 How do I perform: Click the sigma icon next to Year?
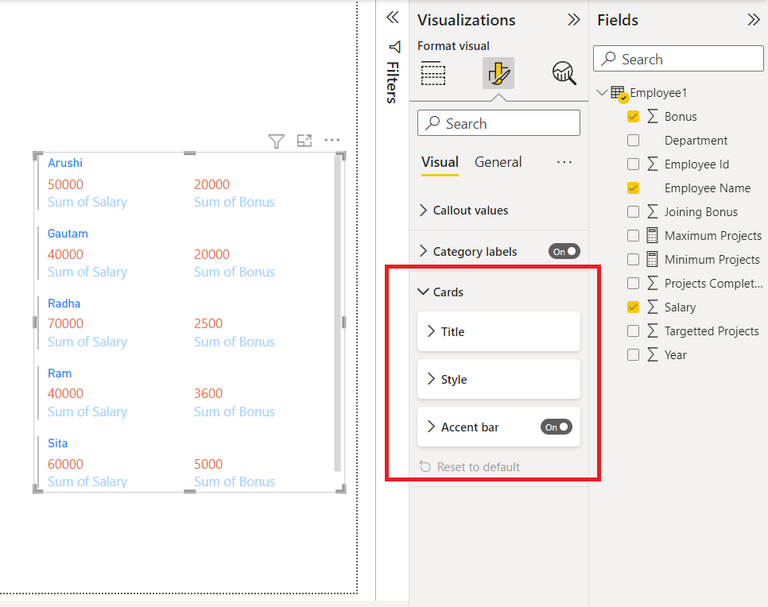(x=652, y=355)
